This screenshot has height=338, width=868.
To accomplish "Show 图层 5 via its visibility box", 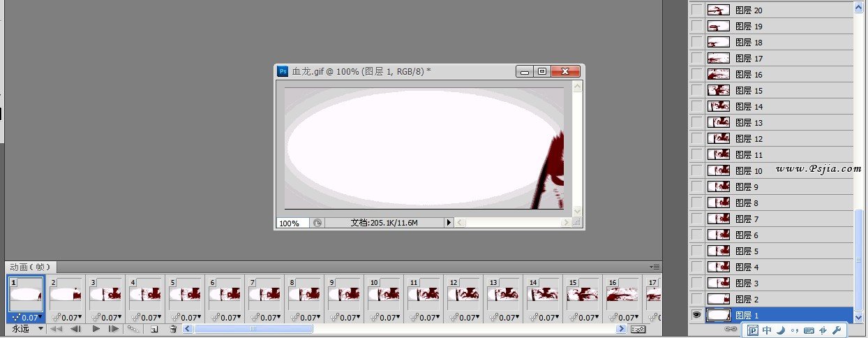I will (696, 251).
